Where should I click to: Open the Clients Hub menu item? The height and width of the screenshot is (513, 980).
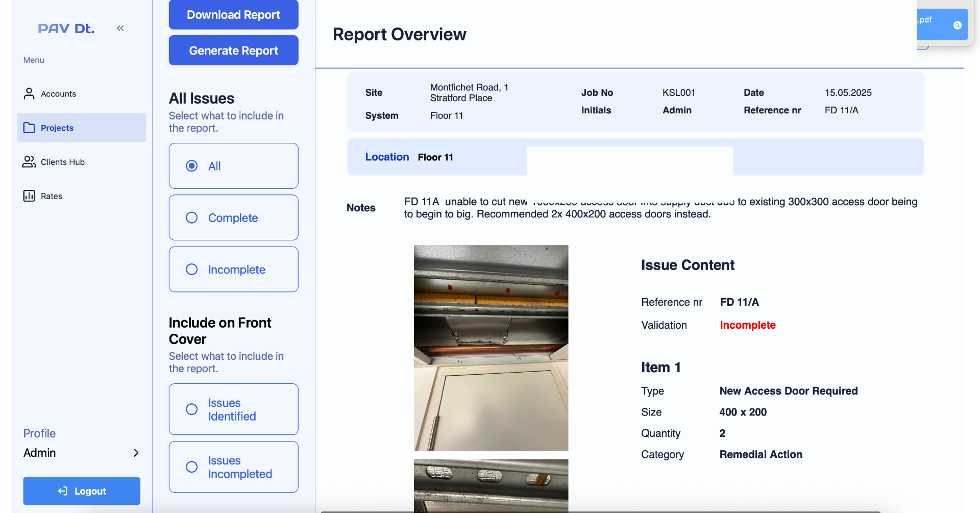pyautogui.click(x=82, y=162)
